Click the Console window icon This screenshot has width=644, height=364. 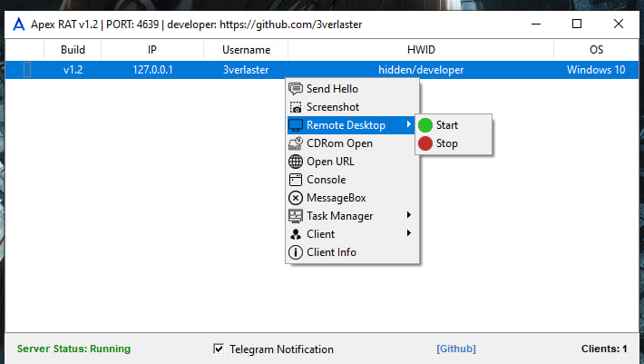pyautogui.click(x=296, y=180)
